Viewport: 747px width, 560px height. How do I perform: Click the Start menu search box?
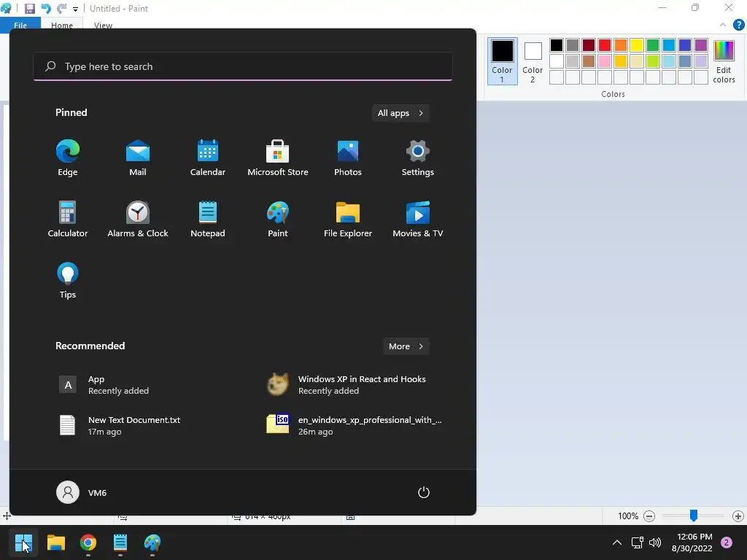[243, 66]
